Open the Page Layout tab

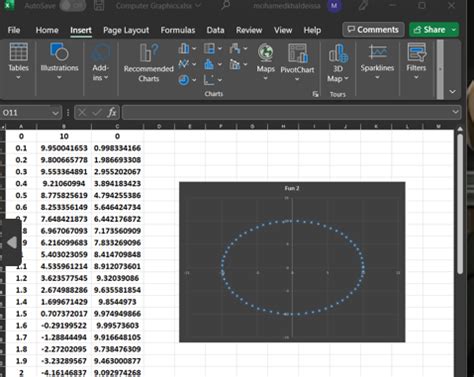(126, 30)
